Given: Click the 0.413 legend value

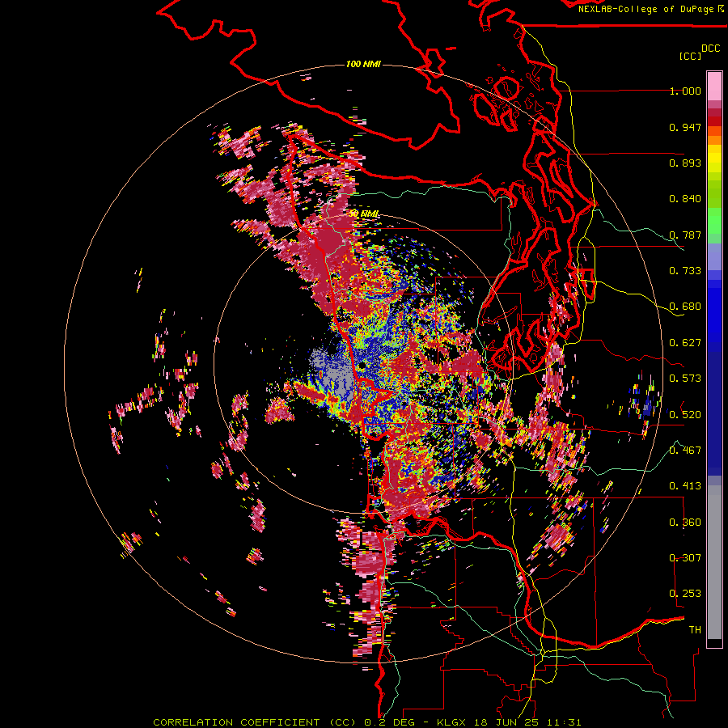Looking at the screenshot, I should point(685,486).
